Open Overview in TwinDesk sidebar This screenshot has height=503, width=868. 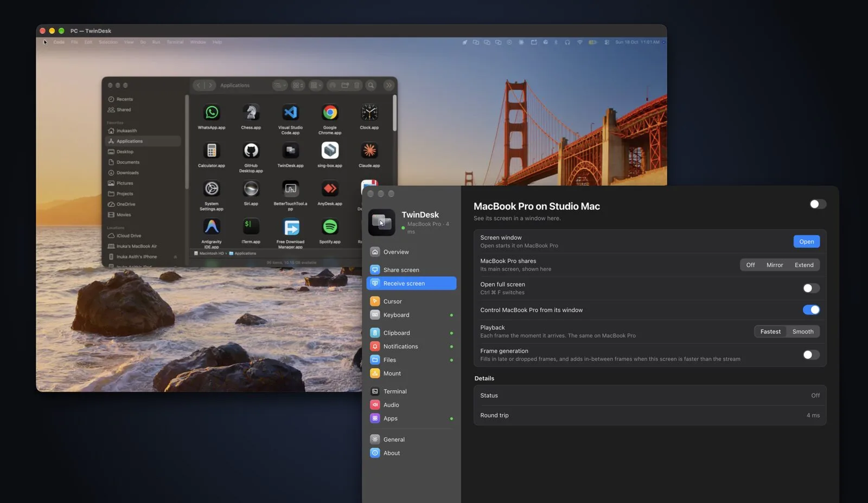coord(411,252)
